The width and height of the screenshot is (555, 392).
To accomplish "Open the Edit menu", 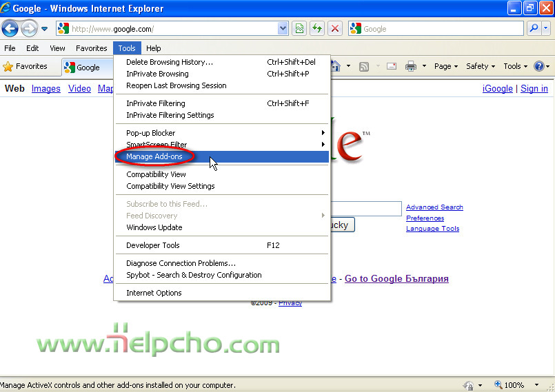I will (32, 48).
